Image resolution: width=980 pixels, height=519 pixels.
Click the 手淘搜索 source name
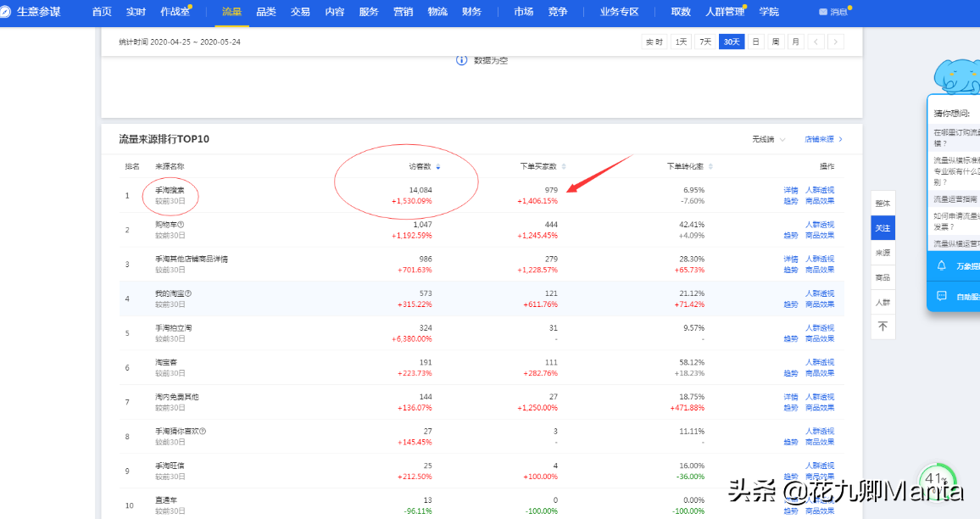pyautogui.click(x=170, y=190)
